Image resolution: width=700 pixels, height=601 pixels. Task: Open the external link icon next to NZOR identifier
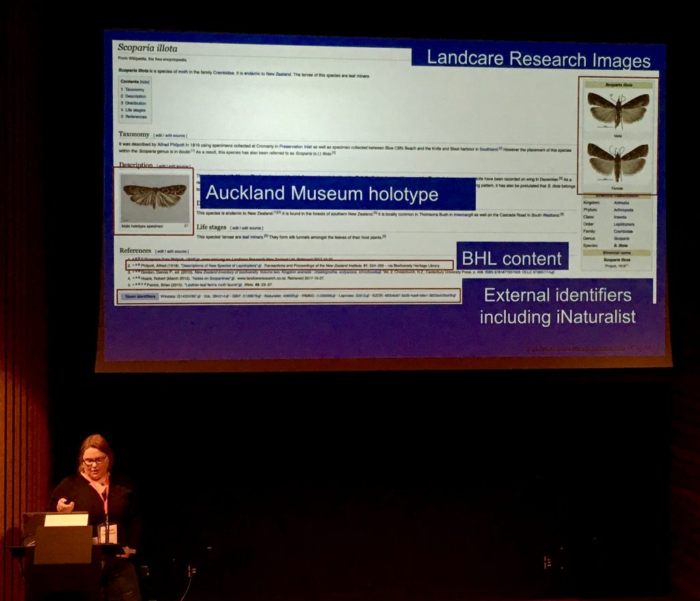pos(455,297)
